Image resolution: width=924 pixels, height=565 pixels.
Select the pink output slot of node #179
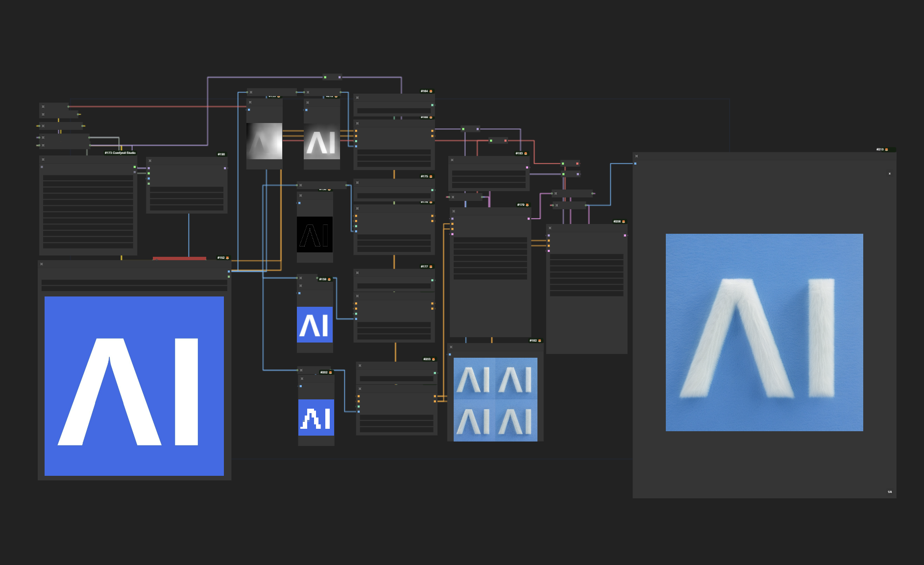click(x=529, y=219)
